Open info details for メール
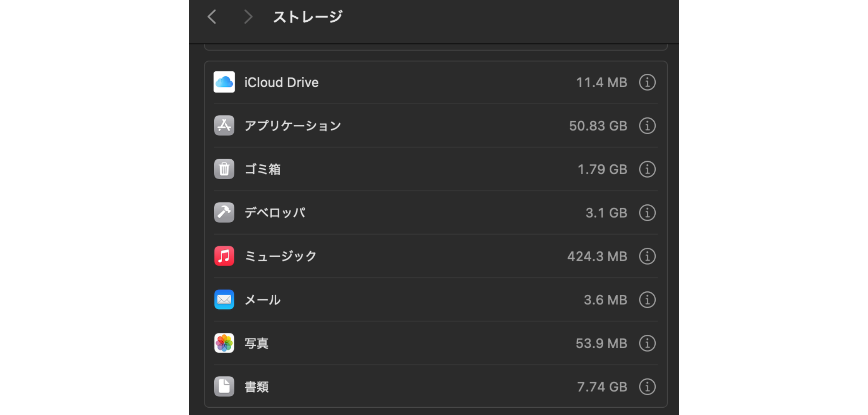 (x=647, y=299)
